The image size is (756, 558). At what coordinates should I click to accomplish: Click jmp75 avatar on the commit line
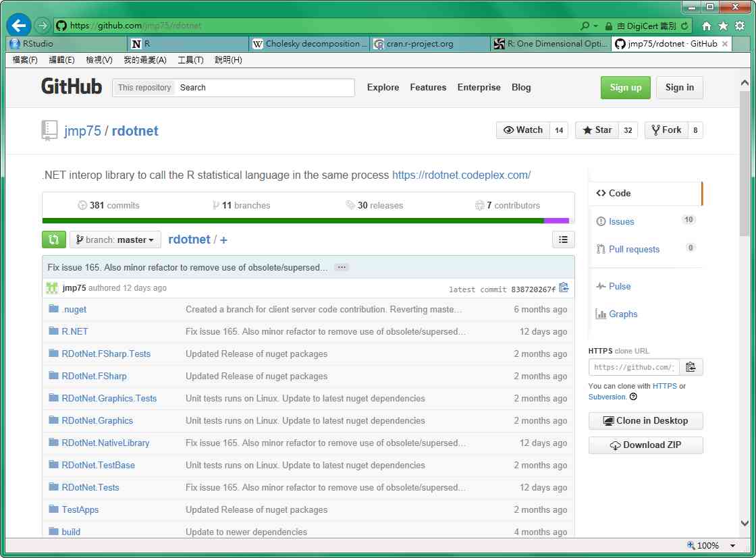tap(51, 287)
